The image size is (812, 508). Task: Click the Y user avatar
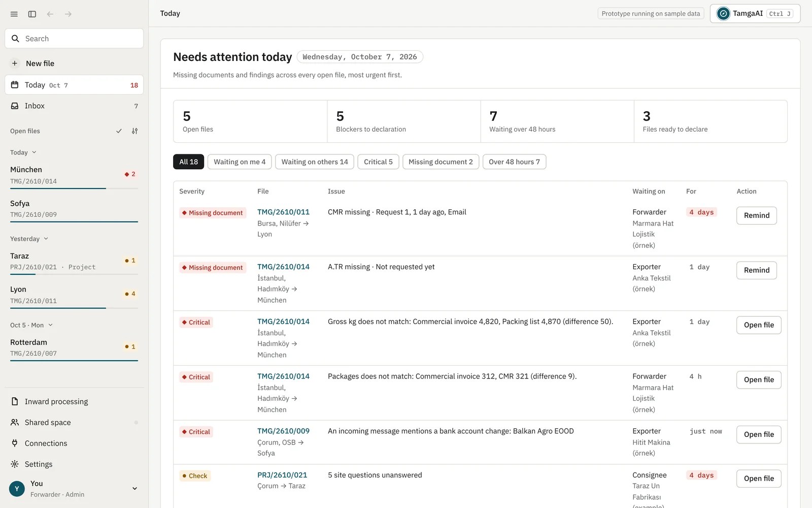pos(17,489)
